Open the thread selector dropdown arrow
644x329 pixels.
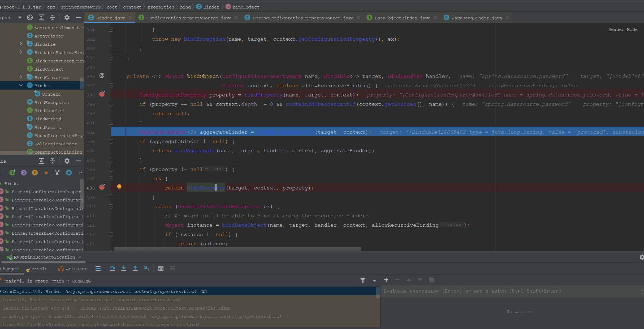point(374,281)
